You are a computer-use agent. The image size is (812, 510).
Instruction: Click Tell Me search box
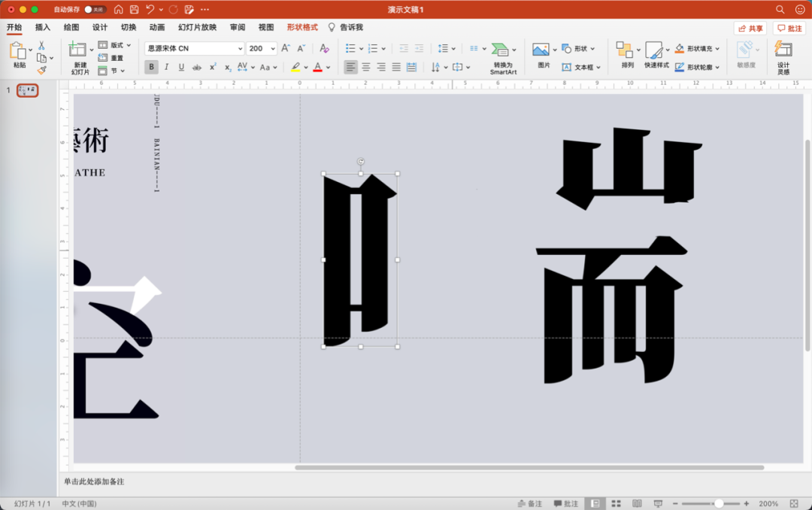click(x=346, y=28)
